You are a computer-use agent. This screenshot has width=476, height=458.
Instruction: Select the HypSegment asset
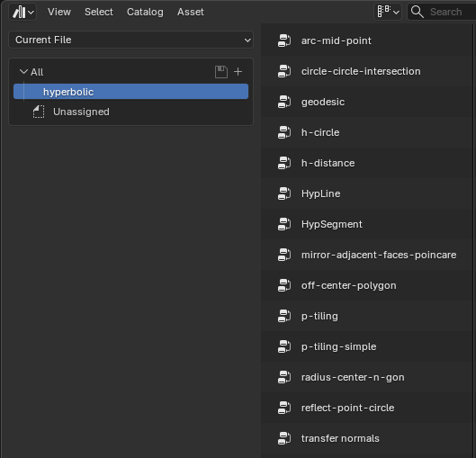367,224
